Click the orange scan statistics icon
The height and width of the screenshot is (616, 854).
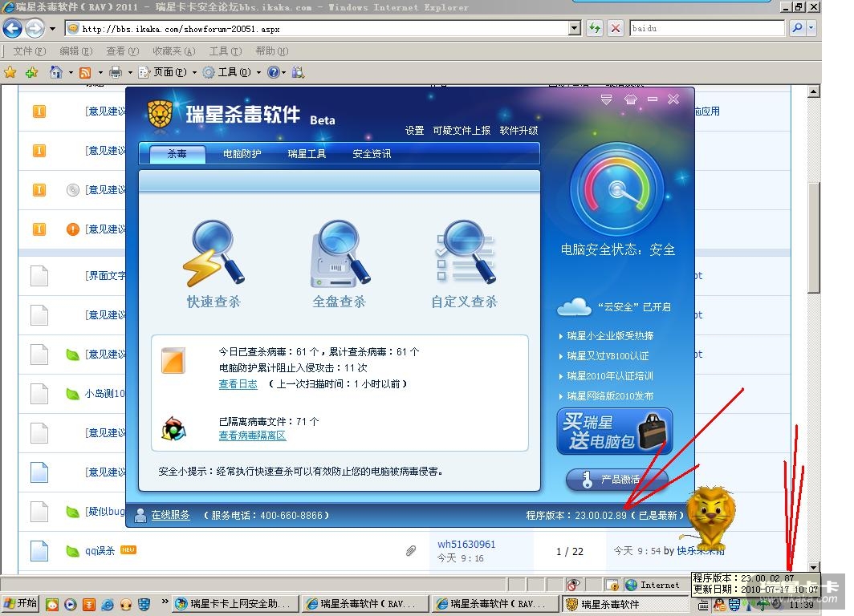[173, 360]
